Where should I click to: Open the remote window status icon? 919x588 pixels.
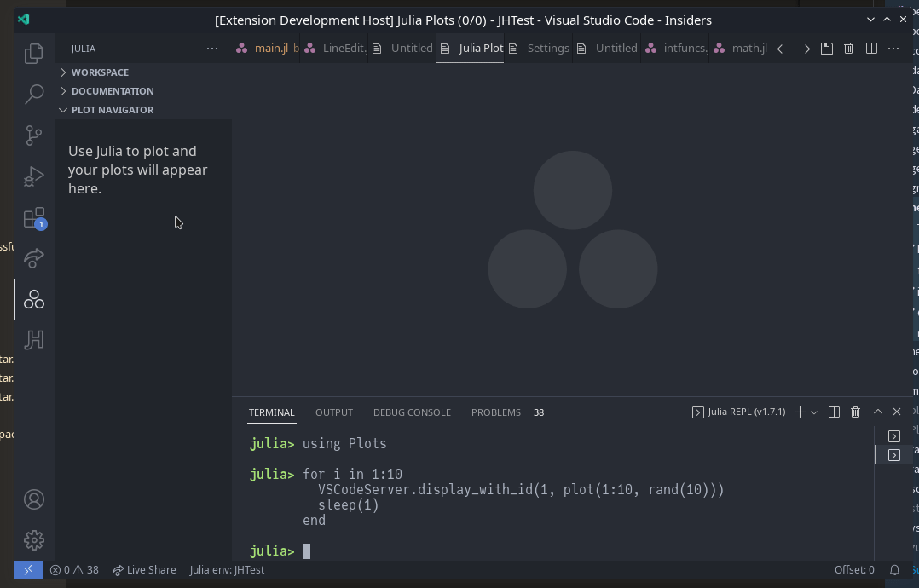(28, 570)
